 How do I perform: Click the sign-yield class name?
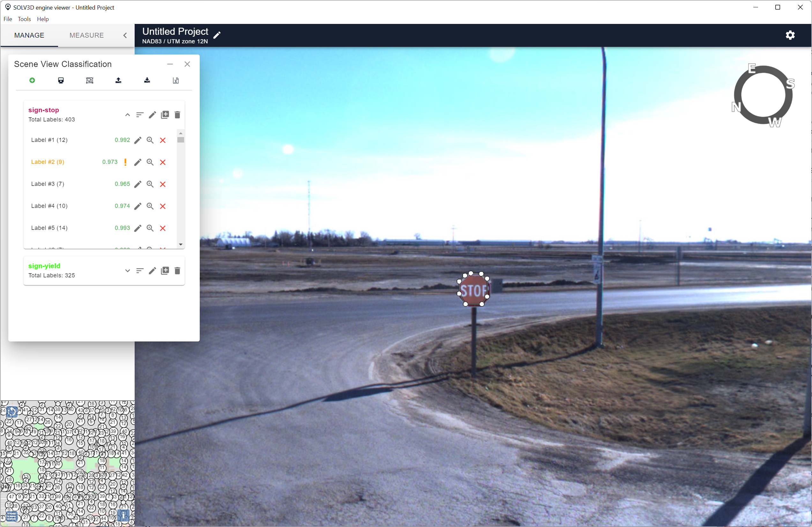click(x=44, y=266)
